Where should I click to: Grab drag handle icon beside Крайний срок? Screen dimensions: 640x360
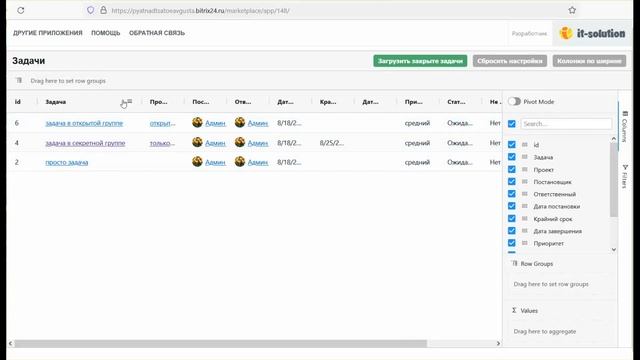tap(524, 219)
